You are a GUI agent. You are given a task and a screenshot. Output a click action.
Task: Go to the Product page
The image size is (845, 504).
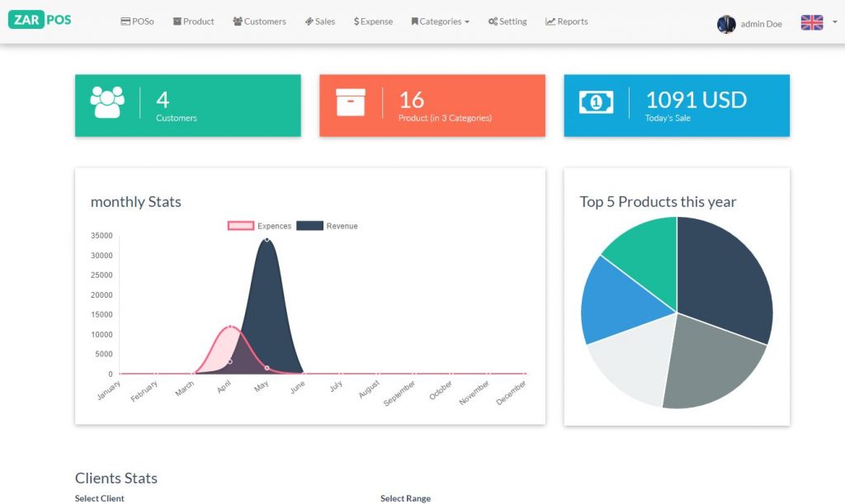[x=193, y=21]
